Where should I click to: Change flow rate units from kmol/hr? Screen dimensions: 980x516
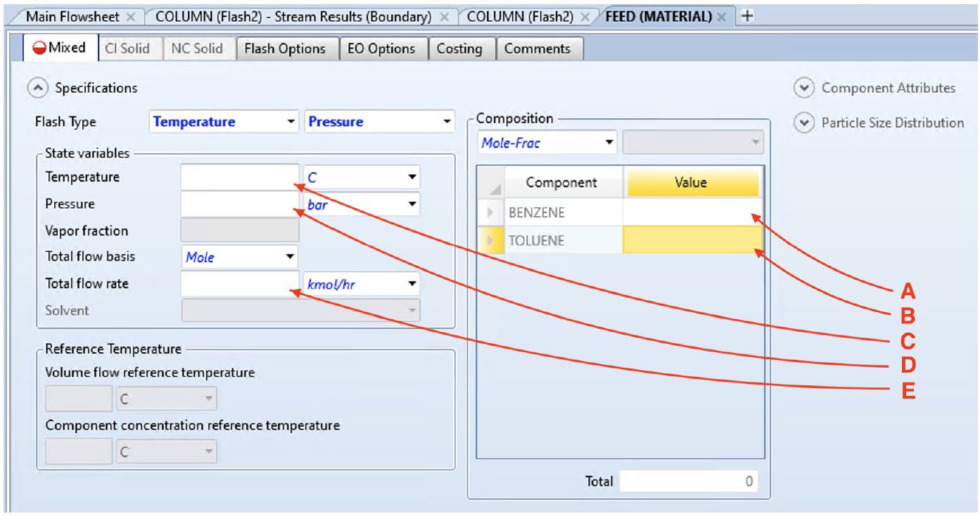[x=412, y=284]
